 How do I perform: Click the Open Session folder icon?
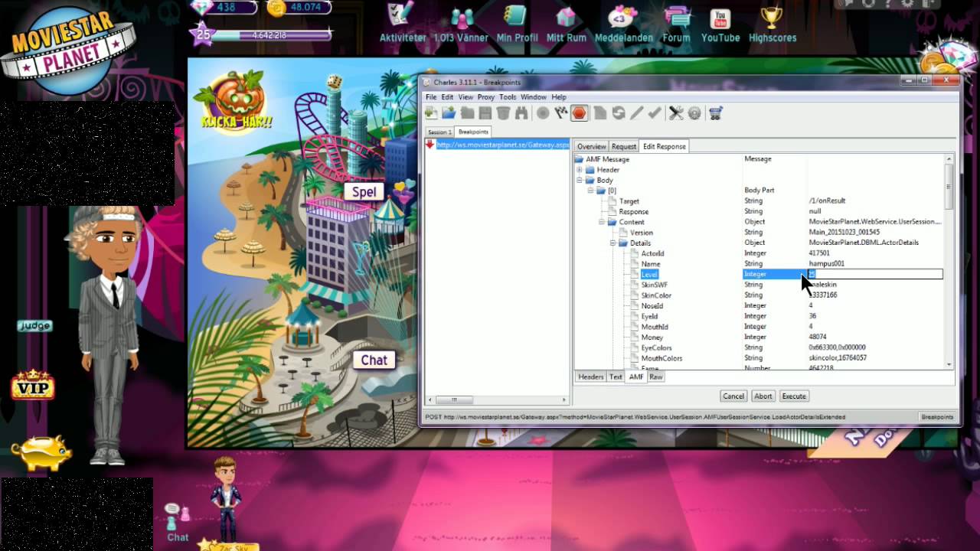click(x=449, y=113)
